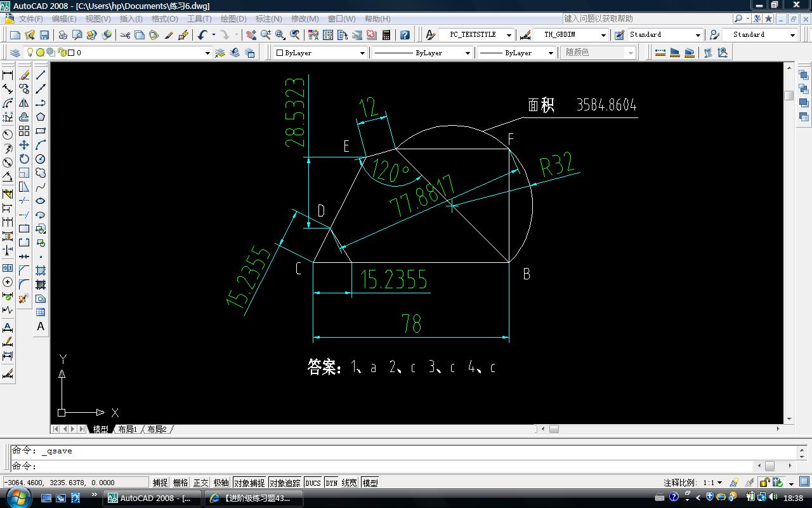Create a new drawing with the New icon
Image resolution: width=812 pixels, height=508 pixels.
pyautogui.click(x=15, y=35)
